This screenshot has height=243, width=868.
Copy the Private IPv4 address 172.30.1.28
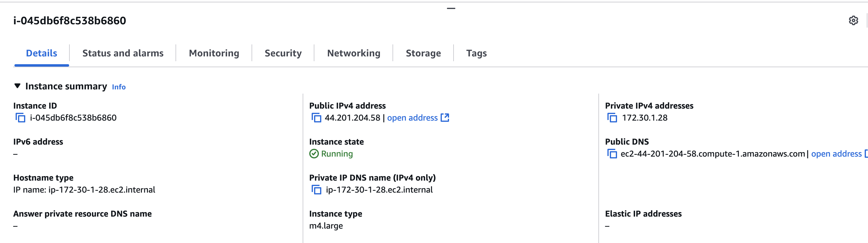pos(612,118)
